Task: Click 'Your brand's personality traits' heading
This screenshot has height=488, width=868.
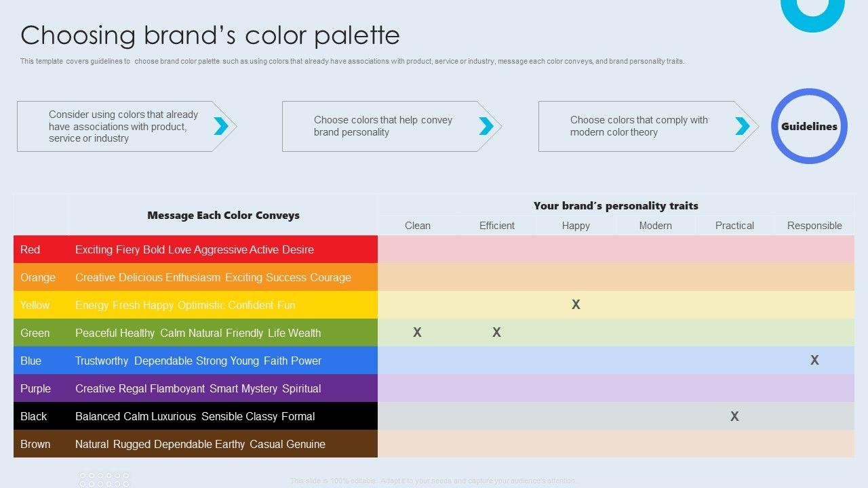Action: point(616,206)
